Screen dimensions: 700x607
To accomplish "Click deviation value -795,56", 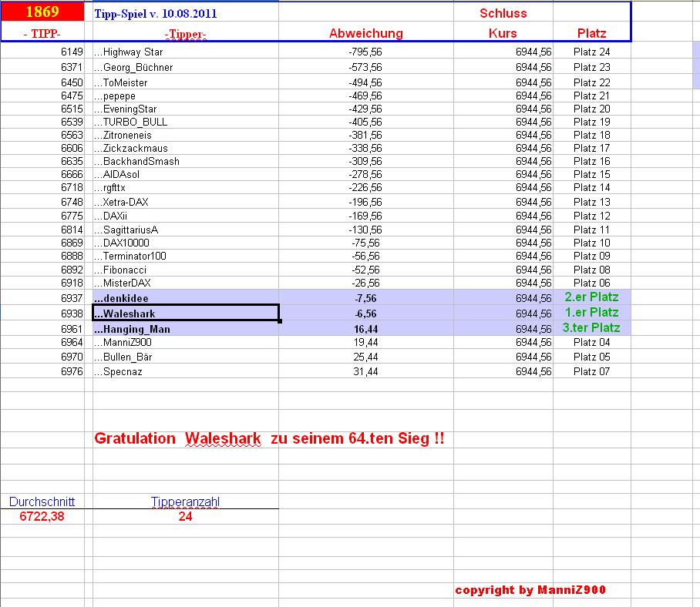I will coord(365,52).
